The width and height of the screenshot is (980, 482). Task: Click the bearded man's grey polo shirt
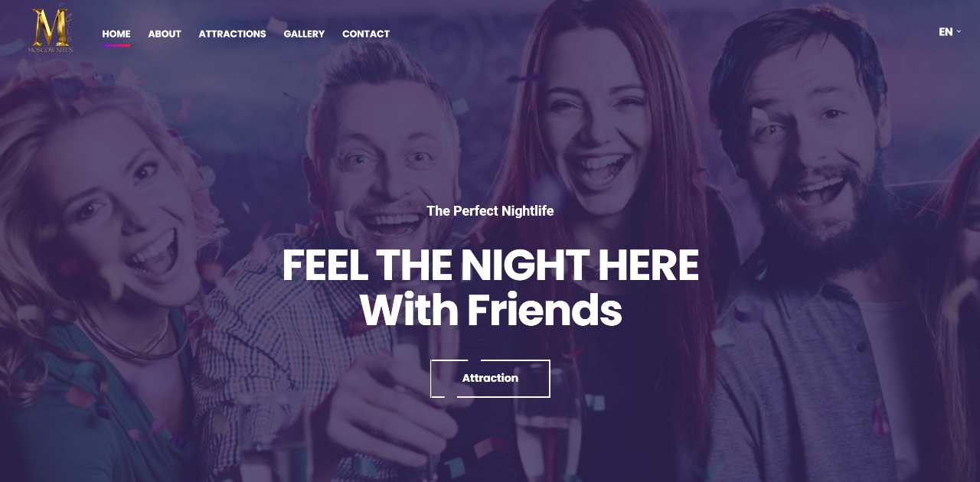[812, 383]
